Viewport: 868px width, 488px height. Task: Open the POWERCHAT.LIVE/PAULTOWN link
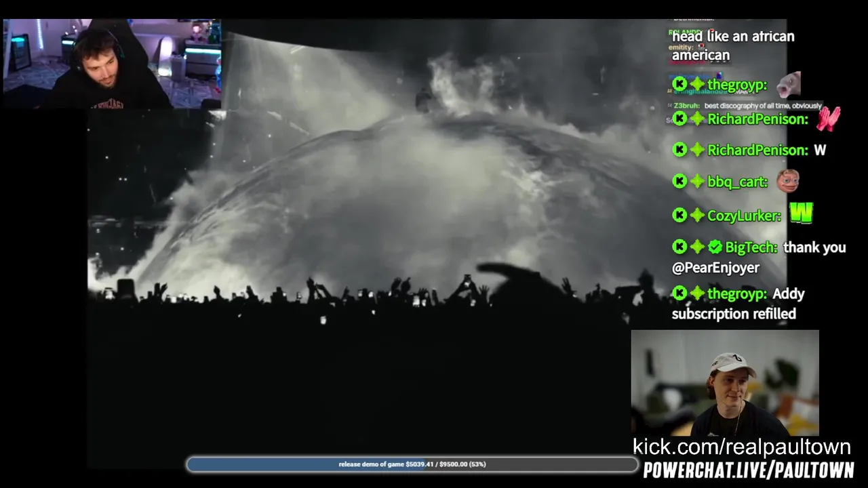click(749, 470)
